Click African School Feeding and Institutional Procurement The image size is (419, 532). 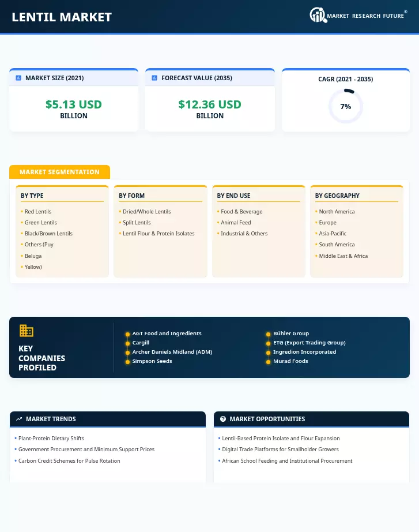[x=287, y=461]
